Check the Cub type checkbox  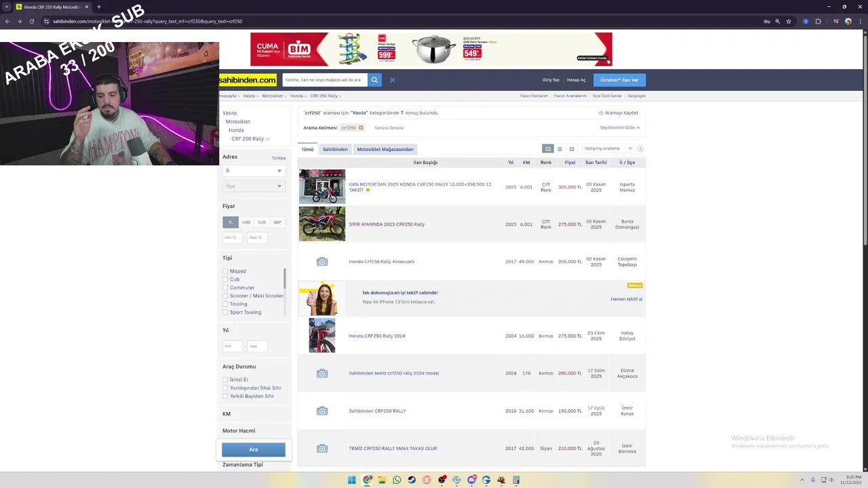point(225,279)
